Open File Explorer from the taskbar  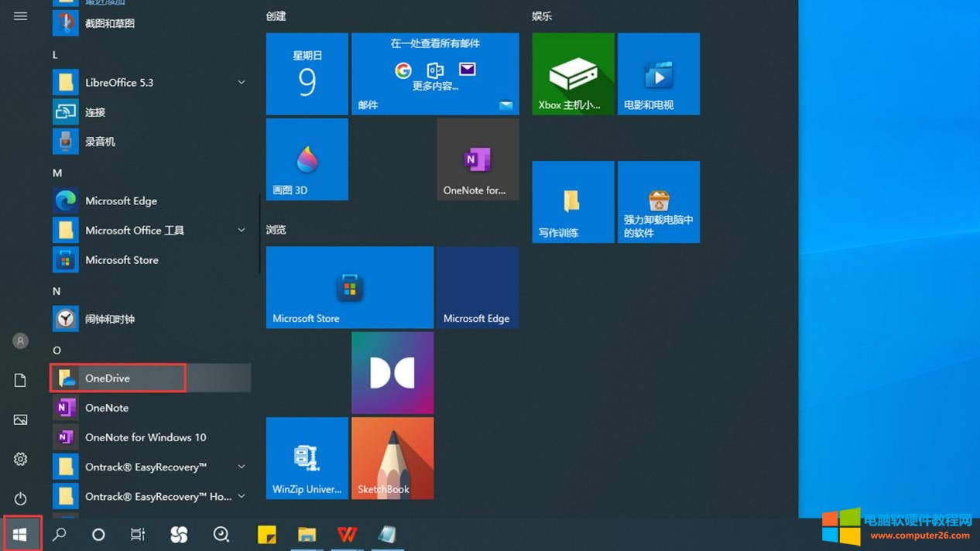pyautogui.click(x=307, y=534)
